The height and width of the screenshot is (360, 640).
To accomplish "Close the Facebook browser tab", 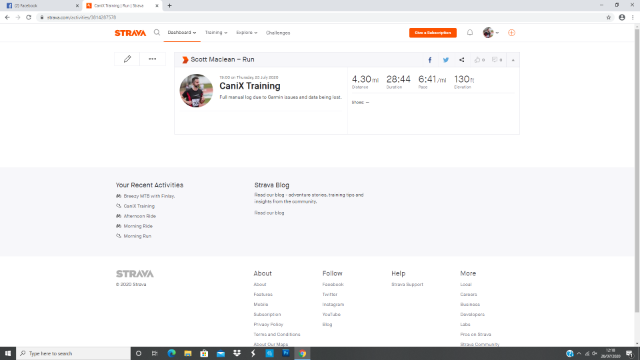I will pos(77,6).
